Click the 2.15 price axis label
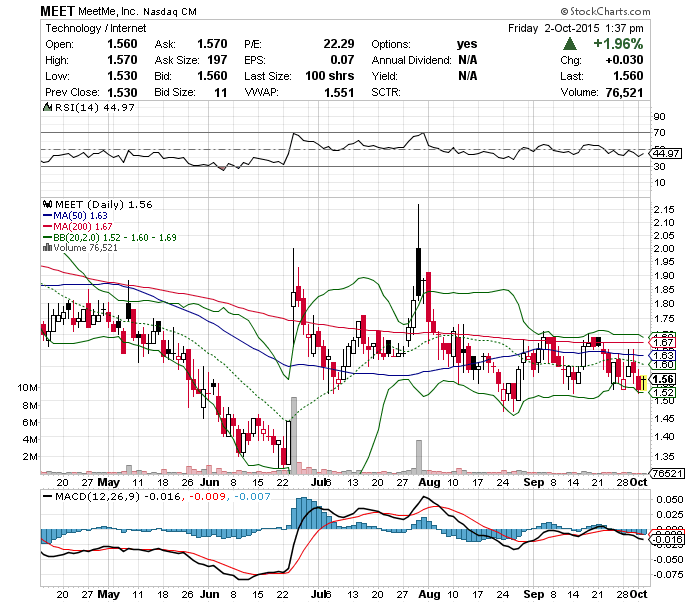This screenshot has height=603, width=700. 664,210
